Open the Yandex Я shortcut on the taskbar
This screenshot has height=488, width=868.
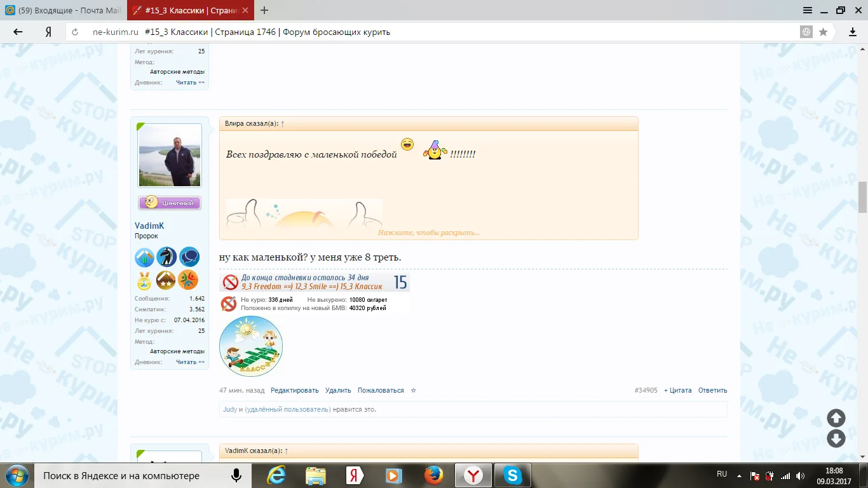point(354,475)
